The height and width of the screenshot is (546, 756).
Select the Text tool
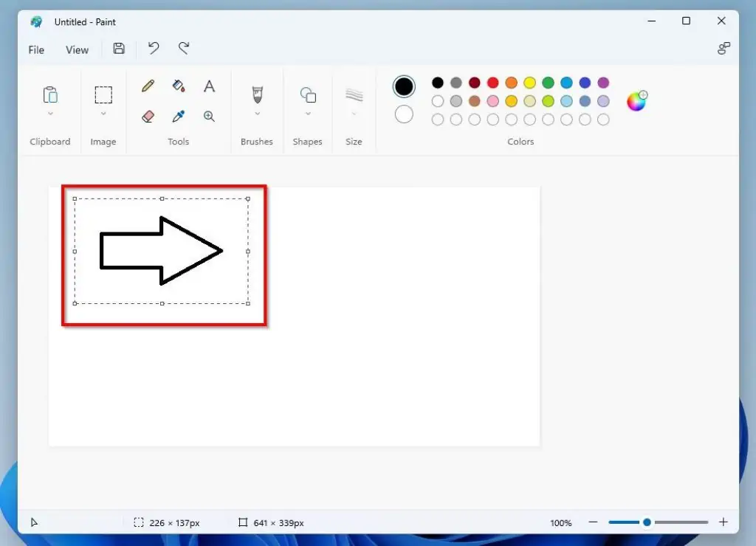point(209,86)
